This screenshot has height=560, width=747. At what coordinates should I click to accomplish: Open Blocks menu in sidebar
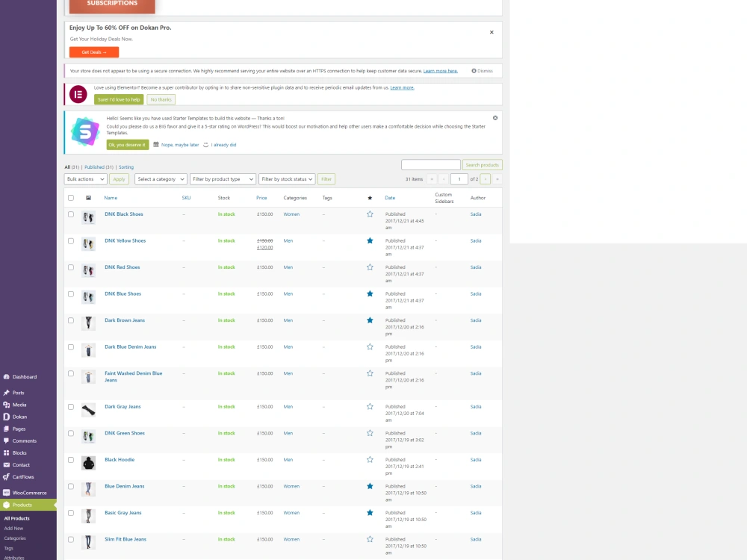(x=19, y=453)
